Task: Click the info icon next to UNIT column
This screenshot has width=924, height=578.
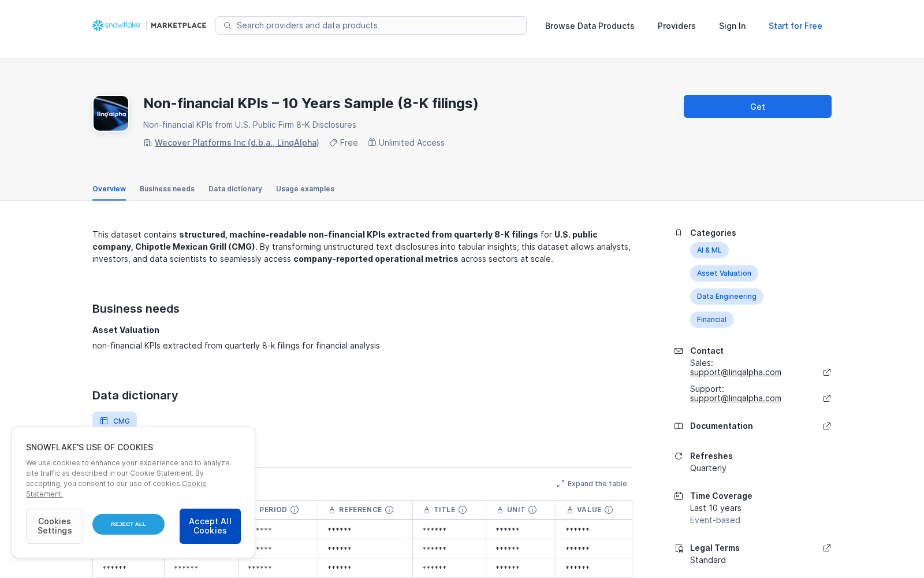Action: [532, 510]
